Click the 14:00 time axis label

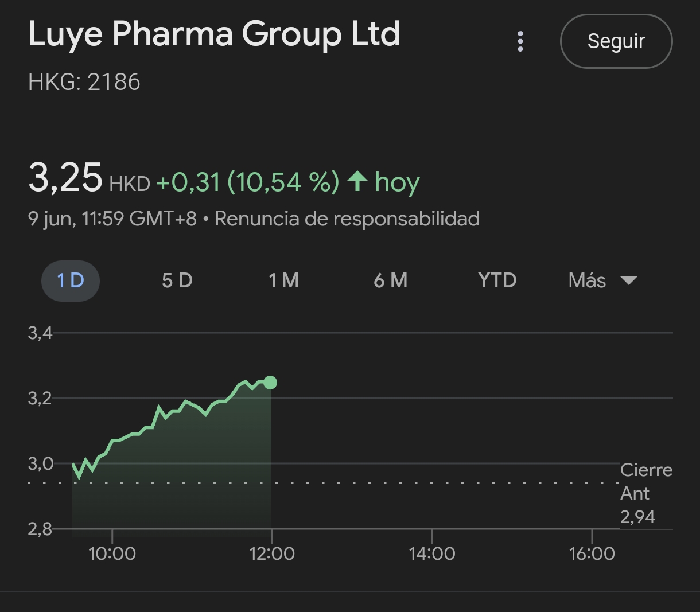(432, 553)
